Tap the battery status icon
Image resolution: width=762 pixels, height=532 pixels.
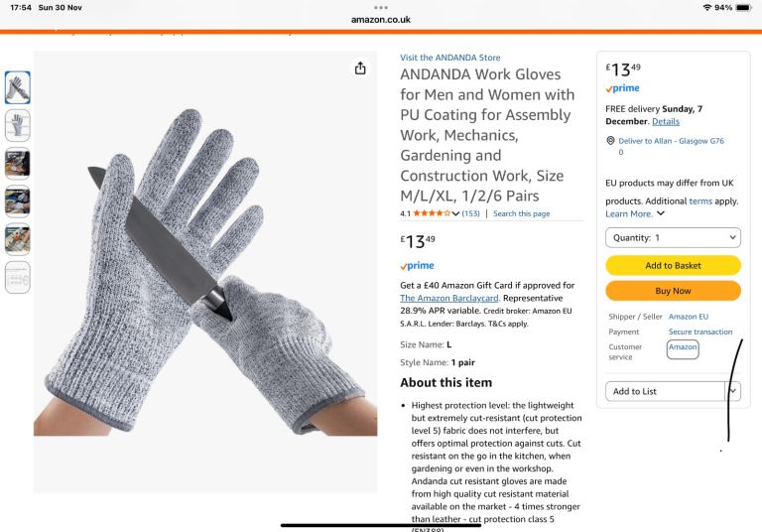(x=743, y=7)
